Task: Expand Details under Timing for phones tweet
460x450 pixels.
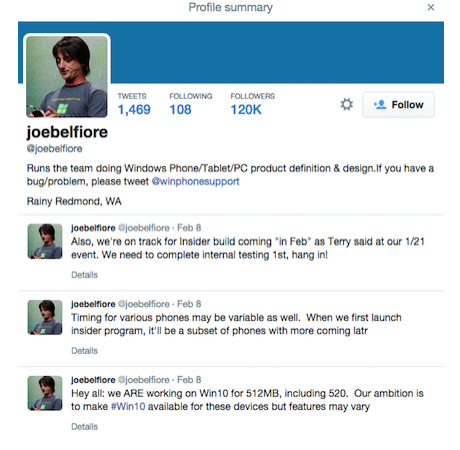Action: pyautogui.click(x=84, y=351)
